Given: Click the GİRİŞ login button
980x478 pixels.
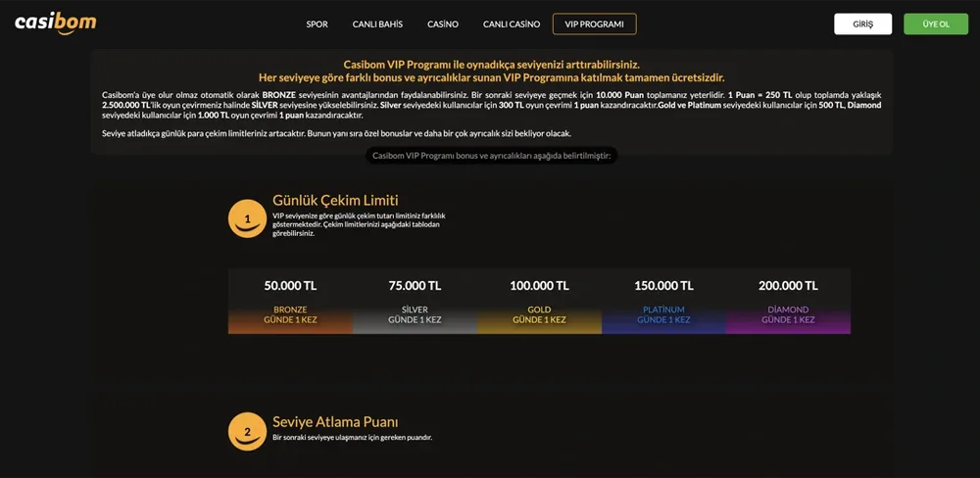Looking at the screenshot, I should tap(862, 24).
